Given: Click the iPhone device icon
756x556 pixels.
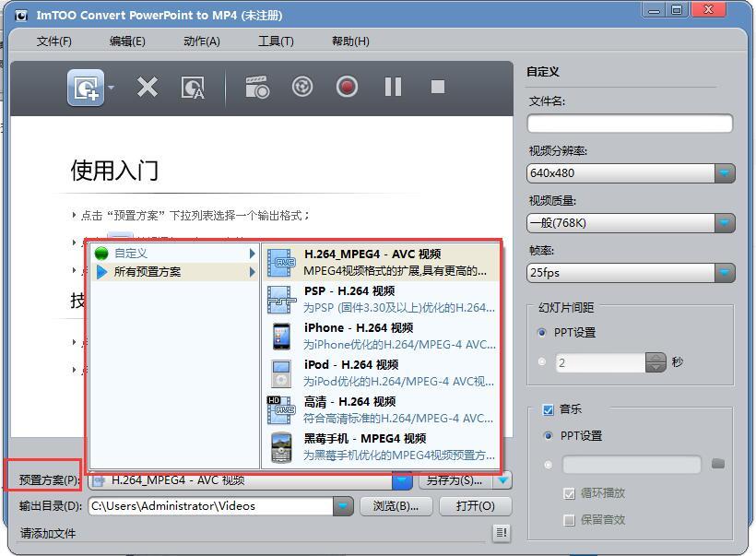Looking at the screenshot, I should pos(281,337).
